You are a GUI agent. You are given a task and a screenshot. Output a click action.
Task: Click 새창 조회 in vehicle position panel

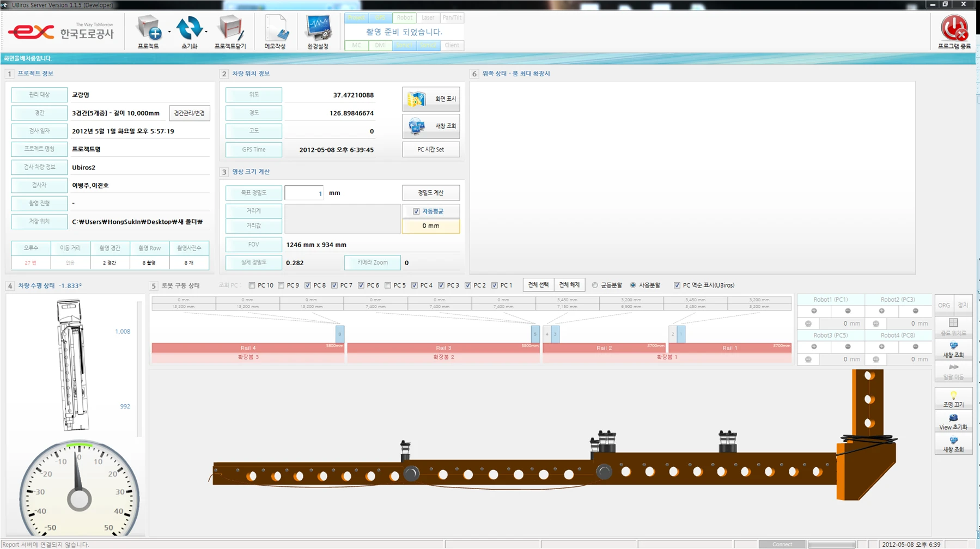tap(431, 126)
